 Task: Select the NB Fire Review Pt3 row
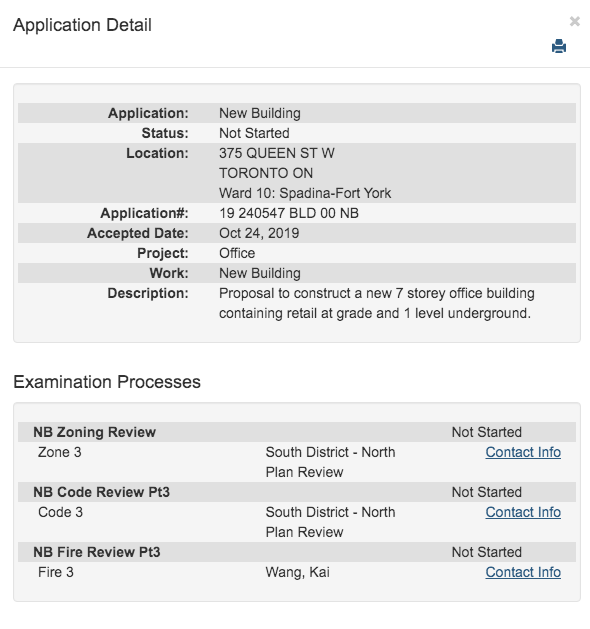pos(297,552)
